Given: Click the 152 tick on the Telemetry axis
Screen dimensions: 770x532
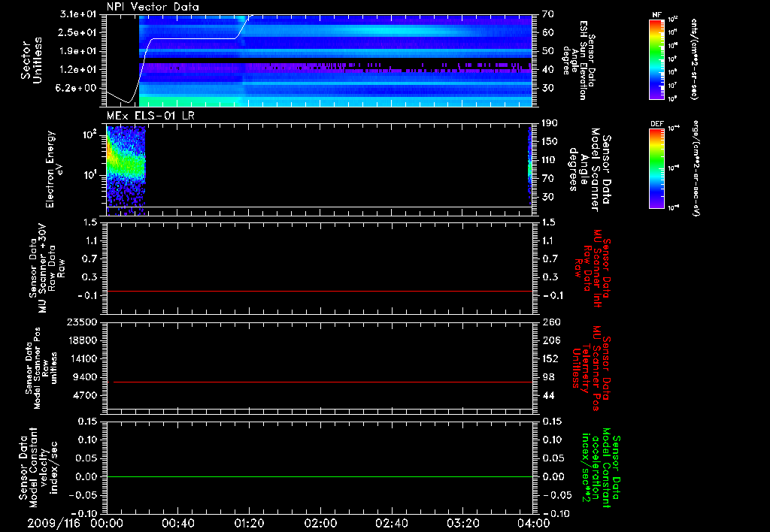Looking at the screenshot, I should (550, 358).
